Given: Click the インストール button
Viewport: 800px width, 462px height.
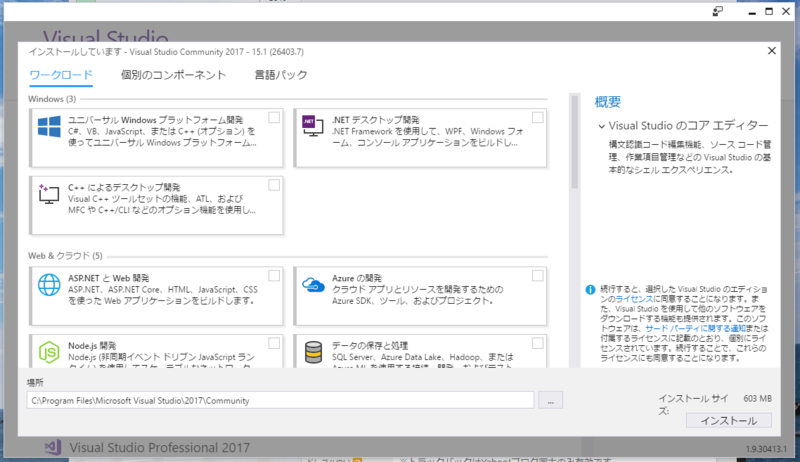Looking at the screenshot, I should coord(729,421).
